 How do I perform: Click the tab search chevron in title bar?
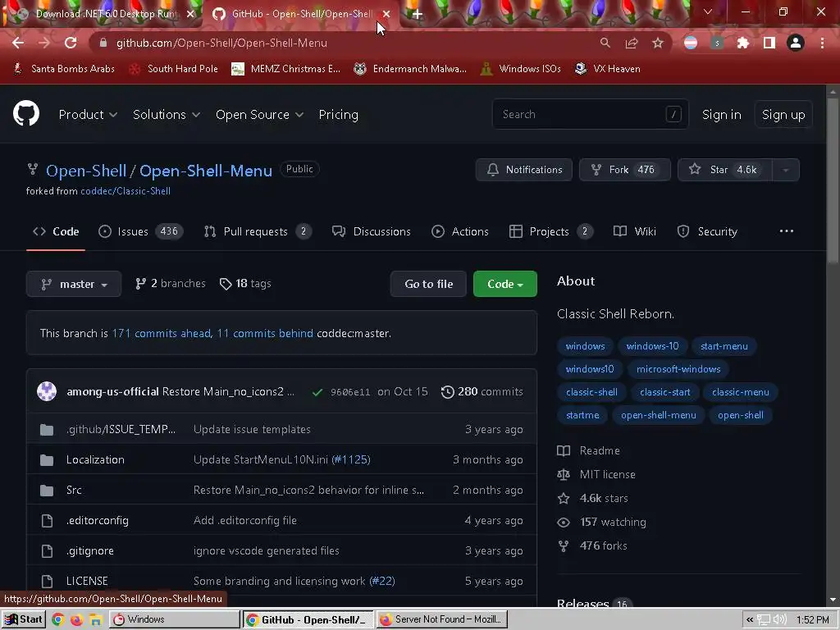(708, 11)
